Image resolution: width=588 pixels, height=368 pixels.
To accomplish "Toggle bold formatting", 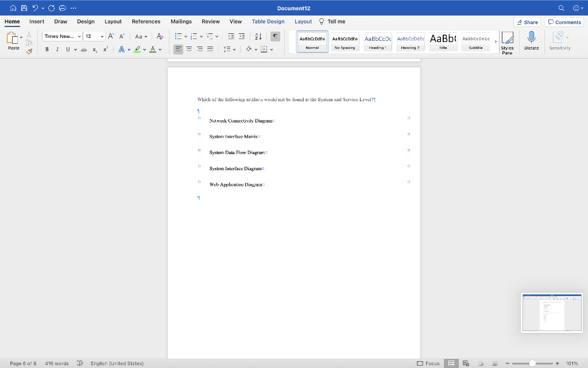I will tap(47, 49).
